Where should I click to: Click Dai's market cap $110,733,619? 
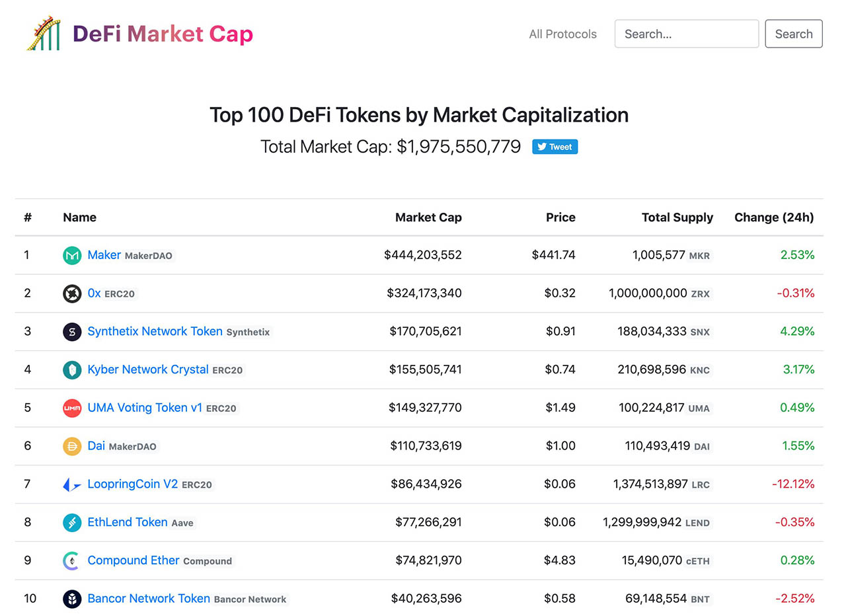[426, 446]
